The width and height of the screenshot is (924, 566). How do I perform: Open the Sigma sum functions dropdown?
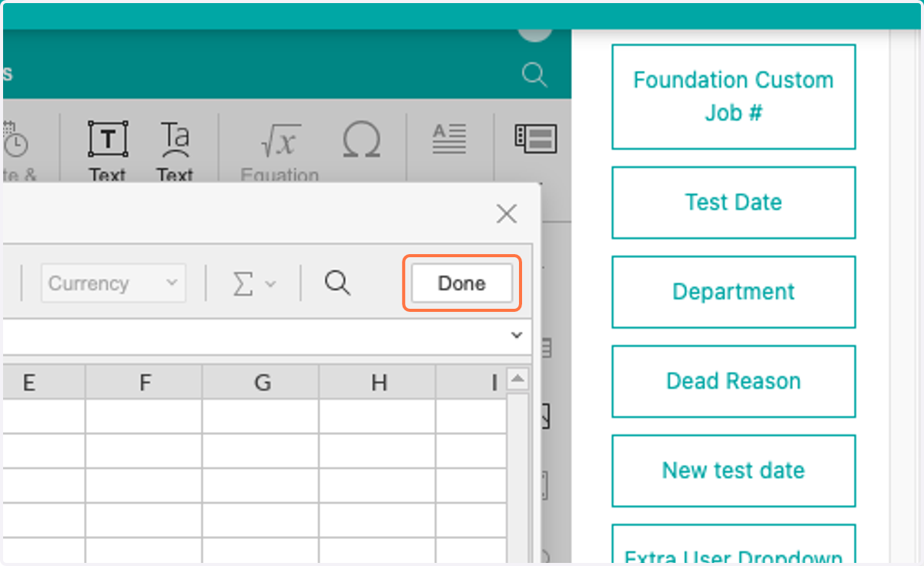pyautogui.click(x=254, y=283)
